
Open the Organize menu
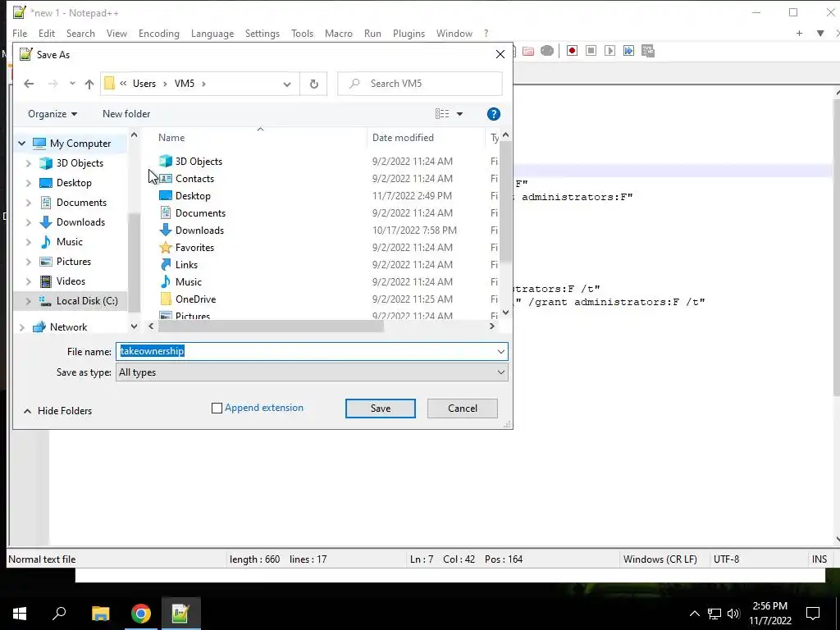pos(52,114)
